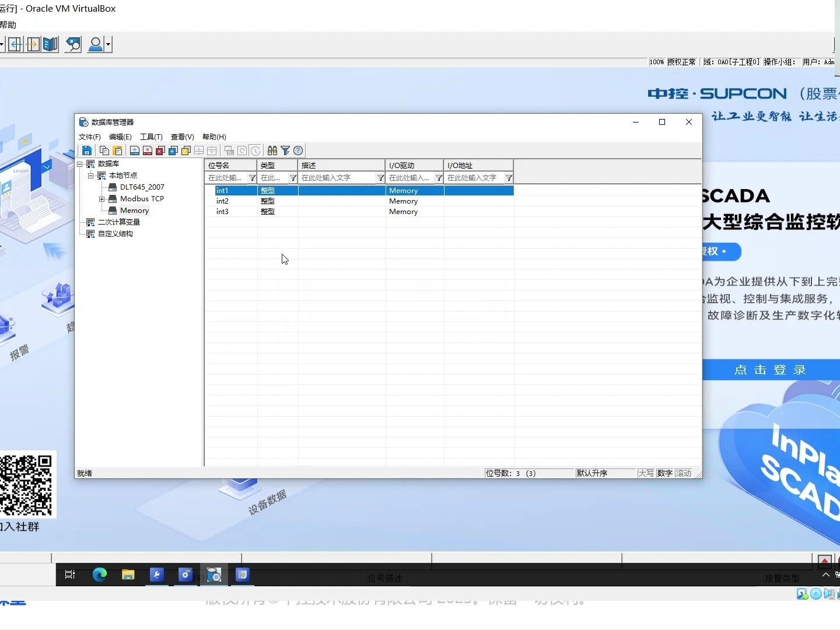Click the delete tag icon with red minus
840x630 pixels.
pyautogui.click(x=148, y=150)
